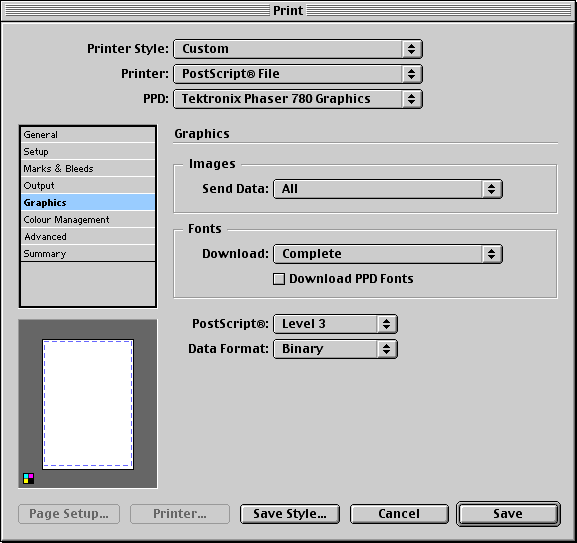The height and width of the screenshot is (543, 577).
Task: Click the Cancel button
Action: [x=399, y=514]
